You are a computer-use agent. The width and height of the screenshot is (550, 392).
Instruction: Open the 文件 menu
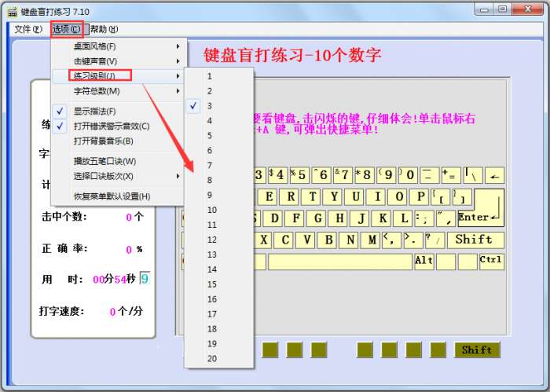(x=28, y=29)
